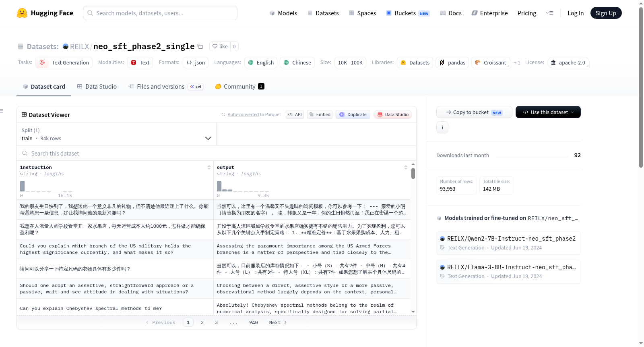This screenshot has height=347, width=644.
Task: Select the Text Generation task tag
Action: pos(64,62)
